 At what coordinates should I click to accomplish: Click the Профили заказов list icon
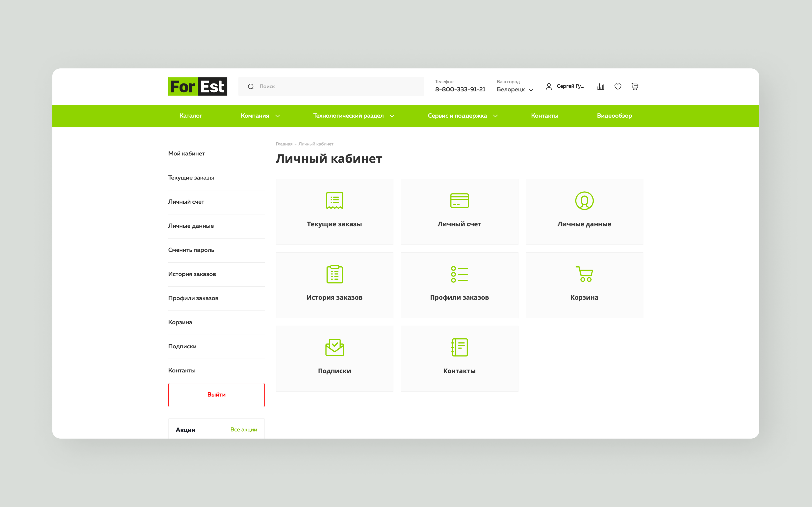(459, 274)
